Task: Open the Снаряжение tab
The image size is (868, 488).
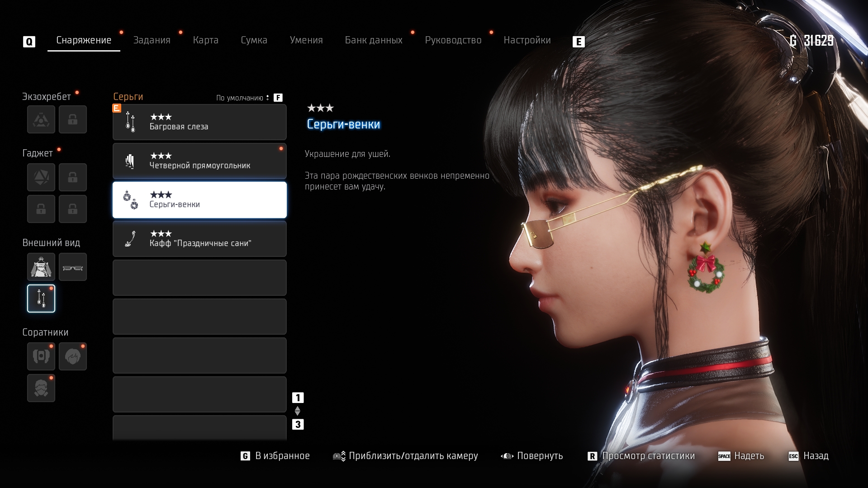Action: pos(84,40)
